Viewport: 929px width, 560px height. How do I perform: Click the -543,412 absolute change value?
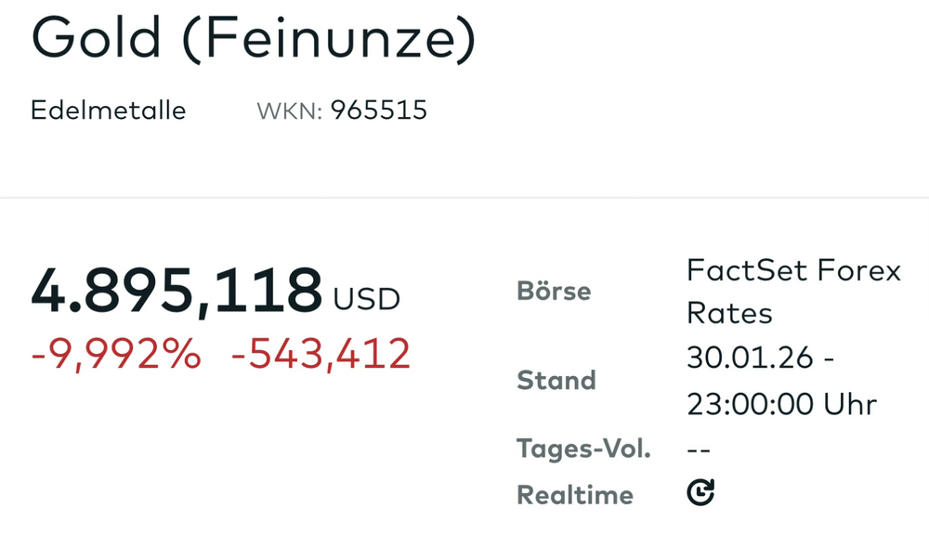coord(321,353)
